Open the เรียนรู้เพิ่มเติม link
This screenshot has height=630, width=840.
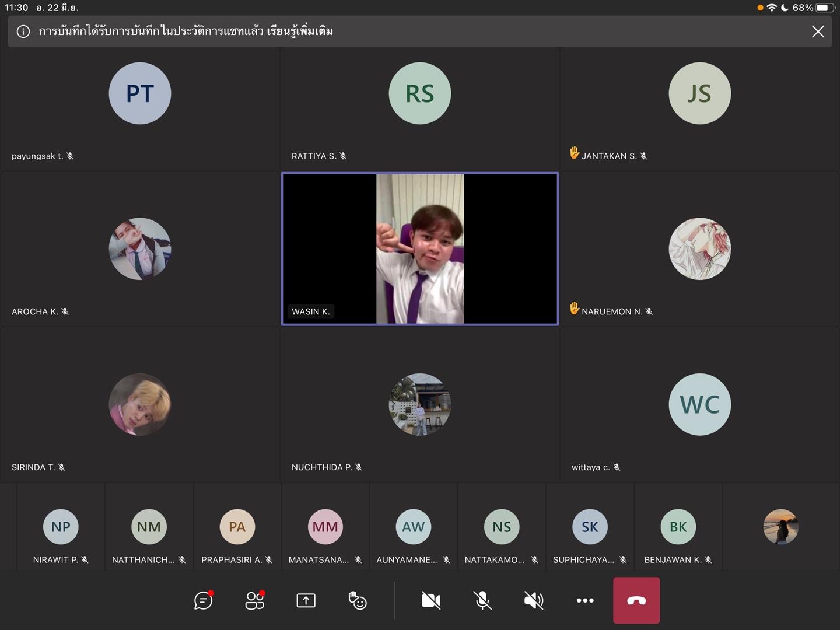pos(300,31)
